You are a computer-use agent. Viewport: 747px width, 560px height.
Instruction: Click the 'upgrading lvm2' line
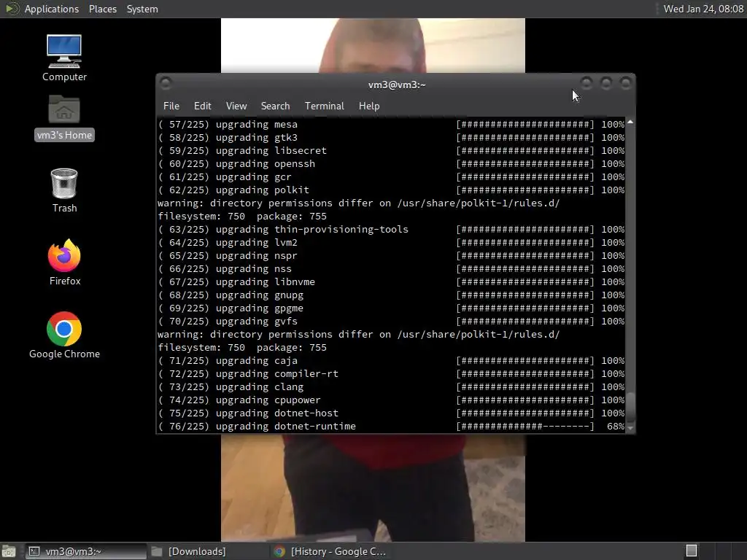coord(391,242)
